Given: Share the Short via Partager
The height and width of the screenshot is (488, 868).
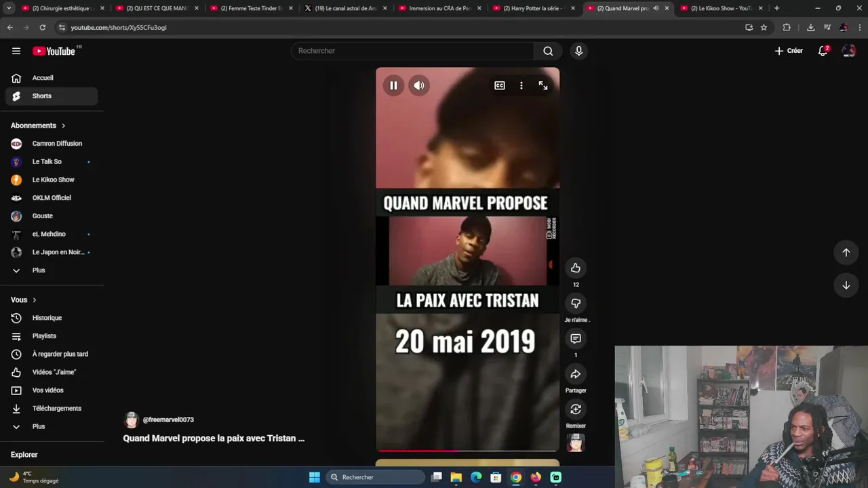Looking at the screenshot, I should point(576,374).
